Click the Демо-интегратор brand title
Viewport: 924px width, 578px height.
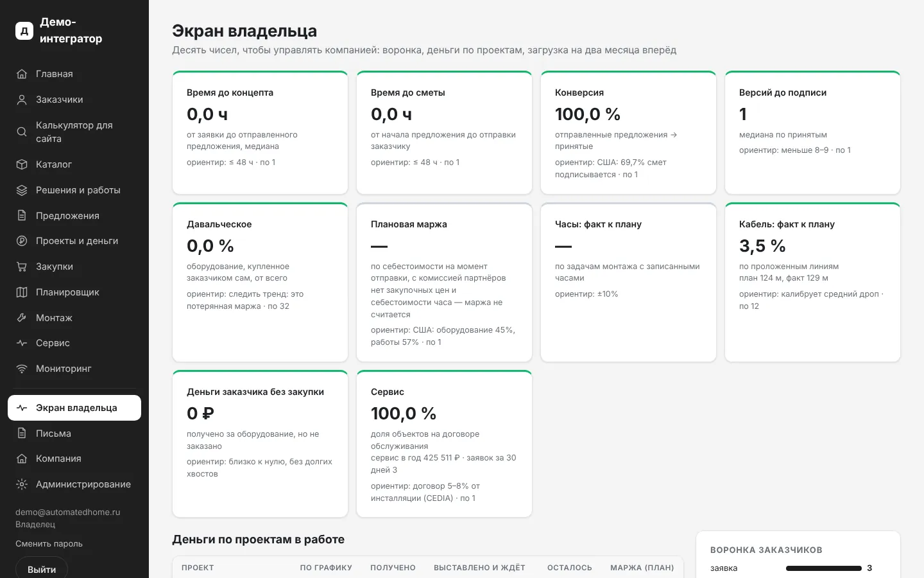point(71,30)
